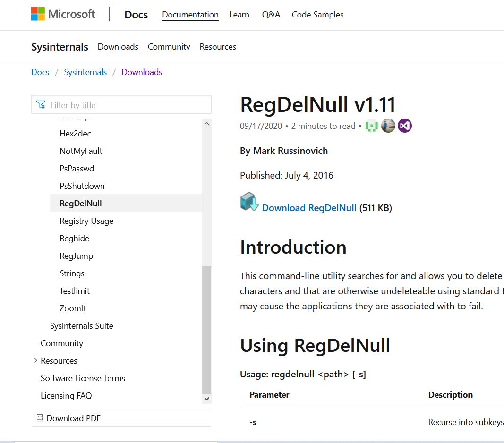Viewport: 504px width, 443px height.
Task: Click the 09/17/2020 date text
Action: point(261,126)
